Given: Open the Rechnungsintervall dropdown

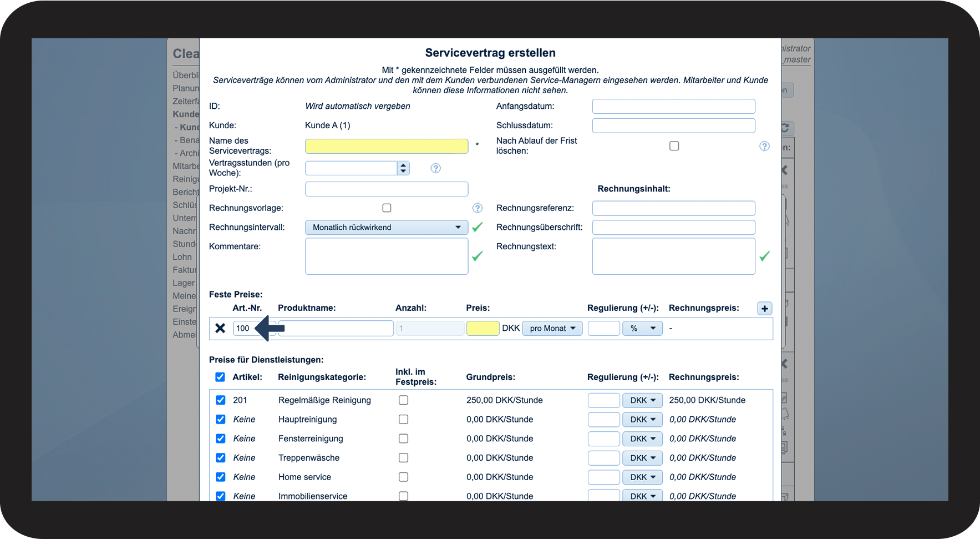Looking at the screenshot, I should [x=387, y=227].
